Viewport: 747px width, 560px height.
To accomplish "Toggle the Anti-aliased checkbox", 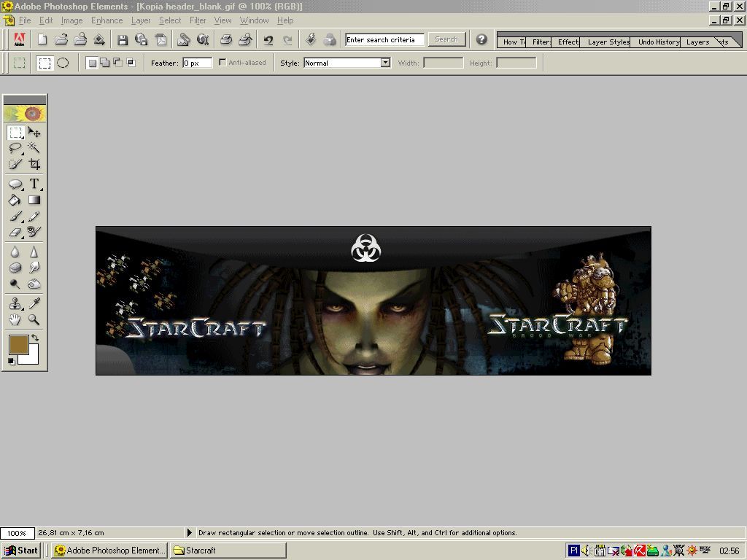I will (222, 63).
